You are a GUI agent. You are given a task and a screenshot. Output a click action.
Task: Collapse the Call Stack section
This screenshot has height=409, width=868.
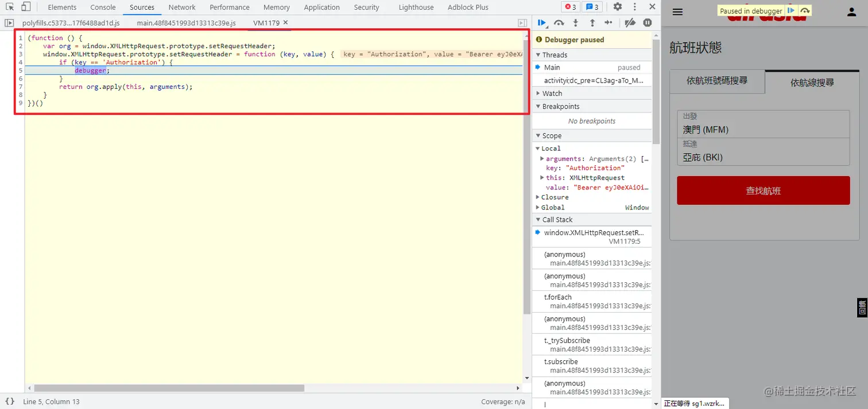pyautogui.click(x=592, y=220)
